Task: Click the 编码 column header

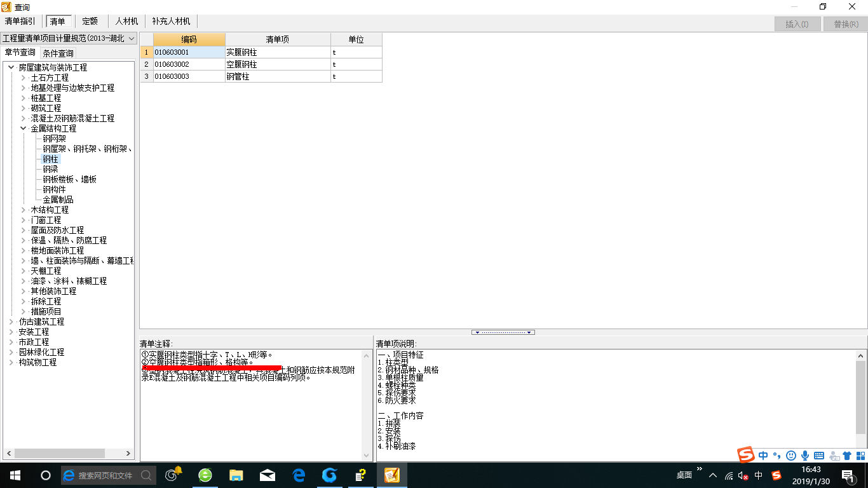Action: 189,39
